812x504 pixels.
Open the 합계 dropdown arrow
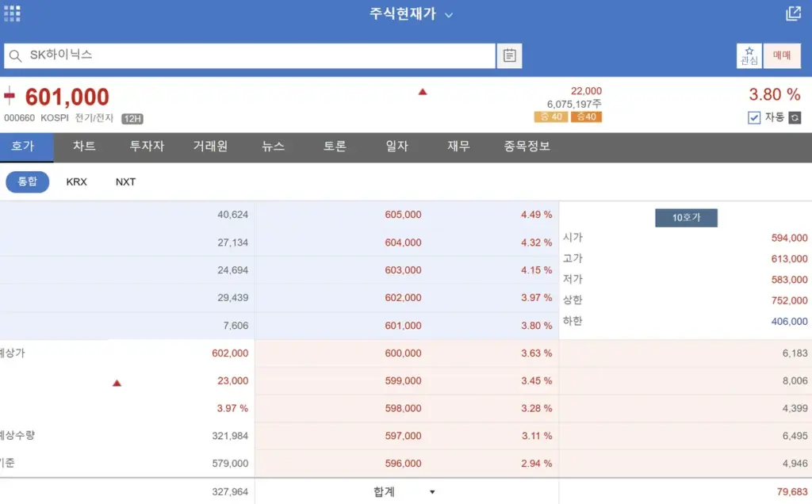point(432,492)
